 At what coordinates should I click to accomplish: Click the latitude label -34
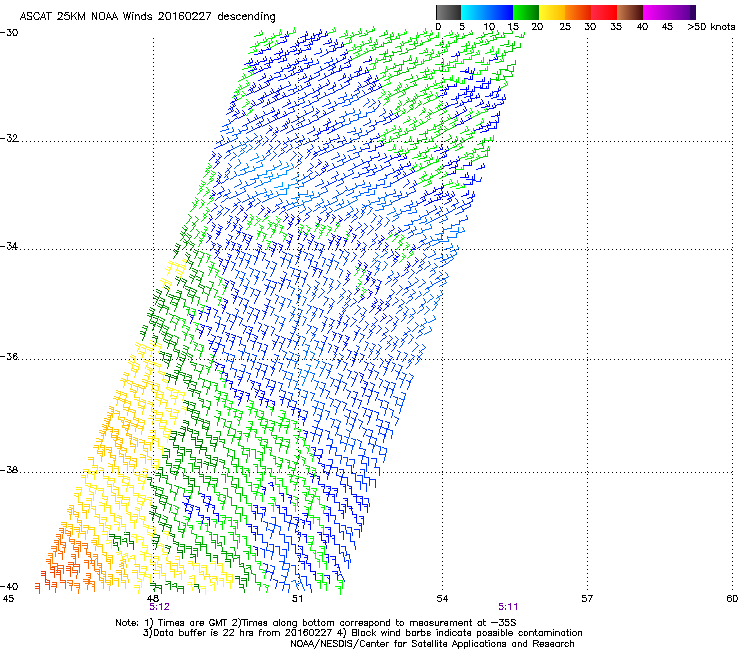point(9,246)
